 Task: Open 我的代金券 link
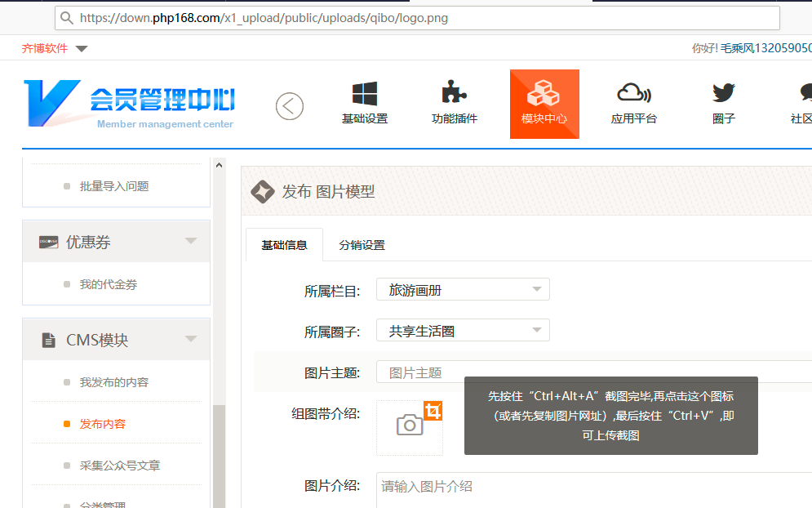point(108,284)
